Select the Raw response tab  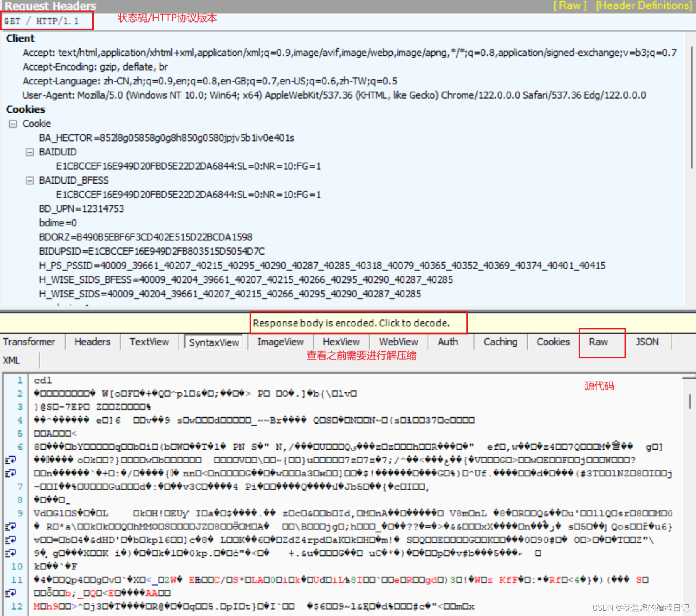point(598,342)
